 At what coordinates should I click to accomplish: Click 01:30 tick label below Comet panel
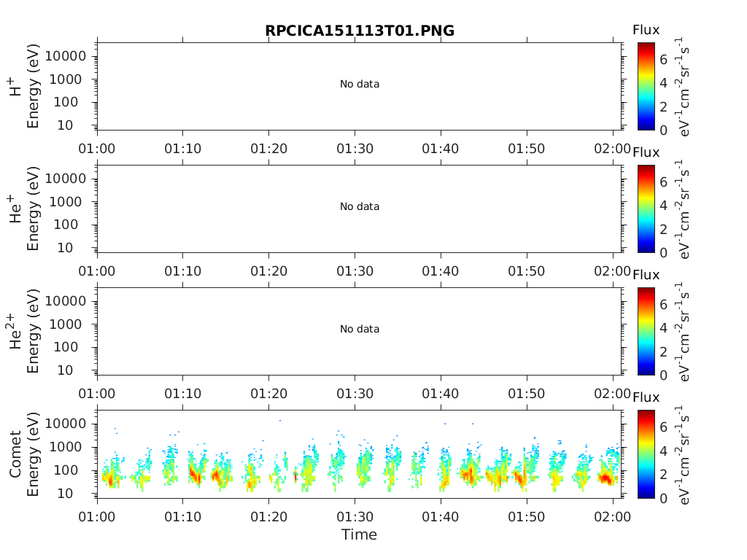[x=355, y=516]
